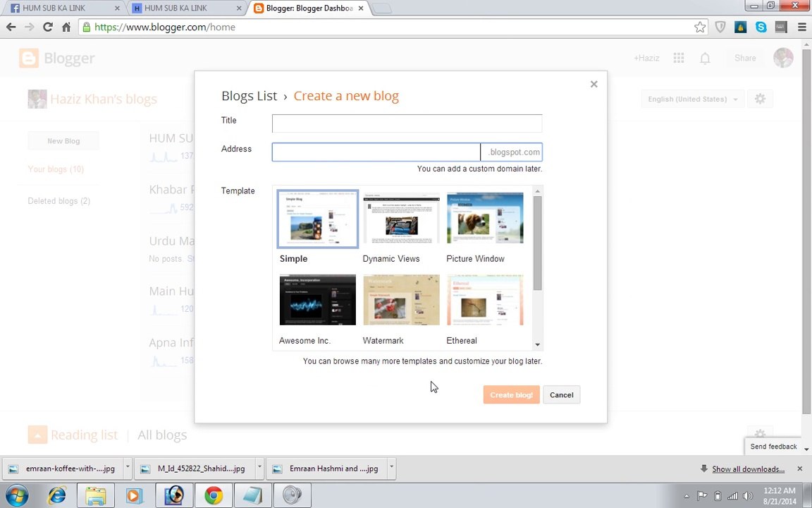Open the M_Id_452822_Shahid jpg download
The height and width of the screenshot is (508, 812).
[x=195, y=468]
